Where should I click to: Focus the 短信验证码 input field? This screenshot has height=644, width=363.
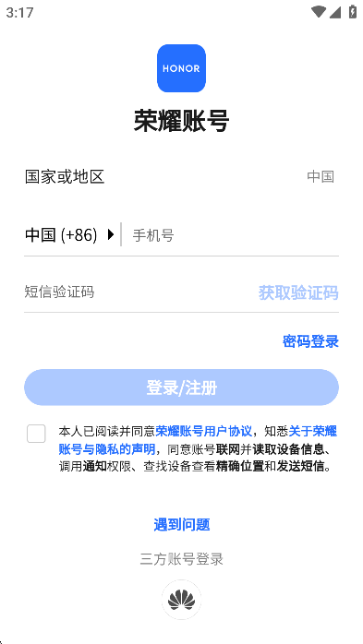coord(138,292)
